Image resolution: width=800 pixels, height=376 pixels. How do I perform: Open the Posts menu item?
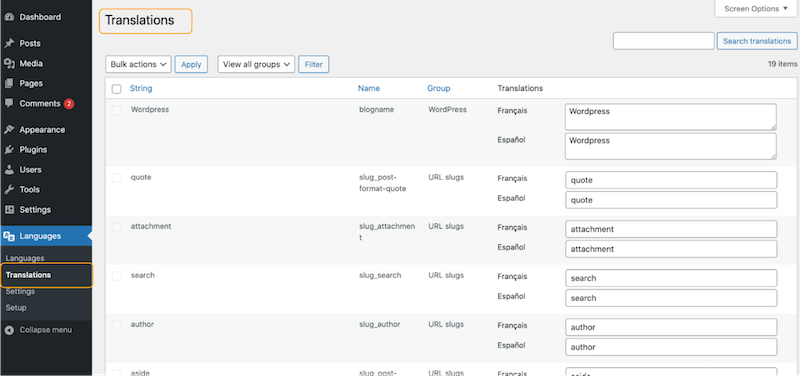pos(46,43)
